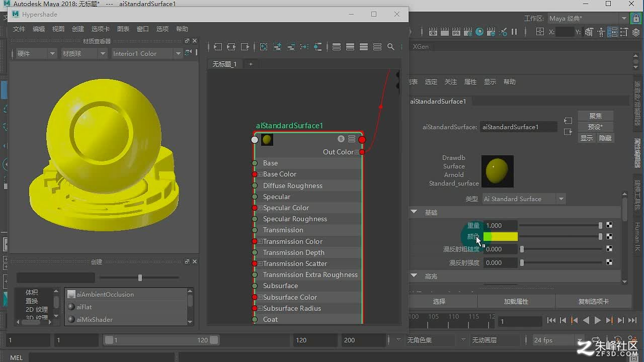644x362 pixels.
Task: Click the 复制选项卡 button
Action: pos(594,301)
